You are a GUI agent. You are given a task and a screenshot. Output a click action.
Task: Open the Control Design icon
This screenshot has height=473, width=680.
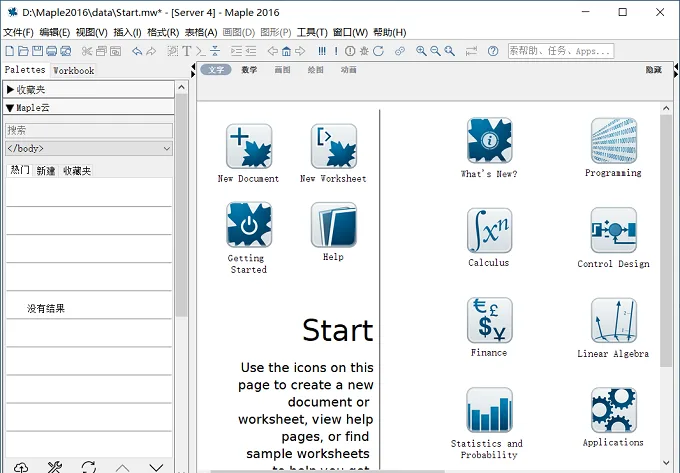click(614, 230)
